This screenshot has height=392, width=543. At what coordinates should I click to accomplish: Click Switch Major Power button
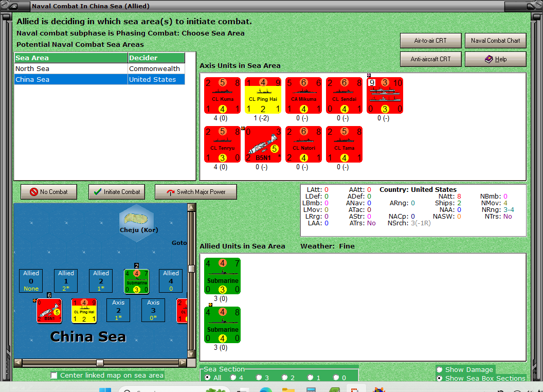point(196,192)
